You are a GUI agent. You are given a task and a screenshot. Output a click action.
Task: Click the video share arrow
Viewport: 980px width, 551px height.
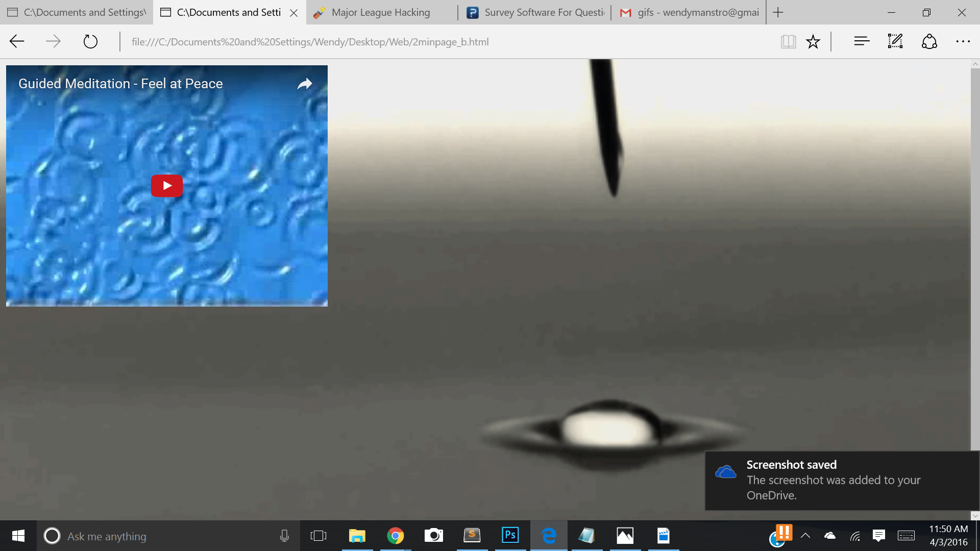click(x=305, y=84)
